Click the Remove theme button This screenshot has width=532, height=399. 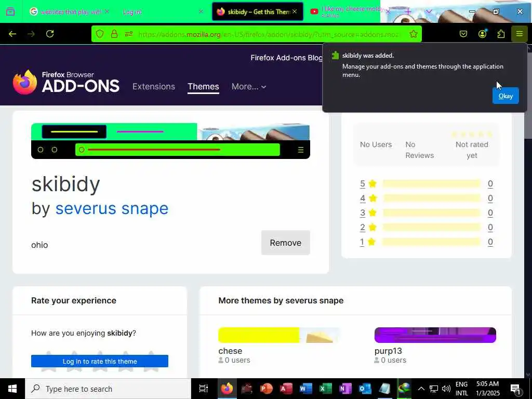click(x=285, y=243)
